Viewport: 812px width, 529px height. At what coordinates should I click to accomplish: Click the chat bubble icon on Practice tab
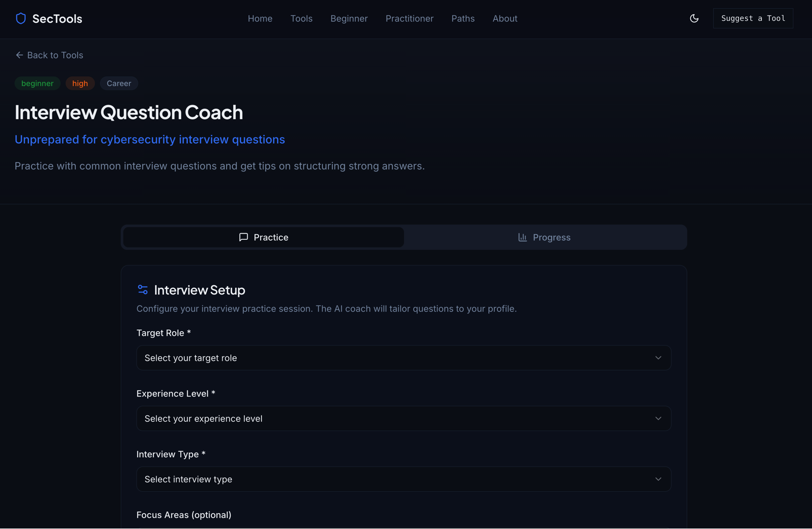click(243, 237)
